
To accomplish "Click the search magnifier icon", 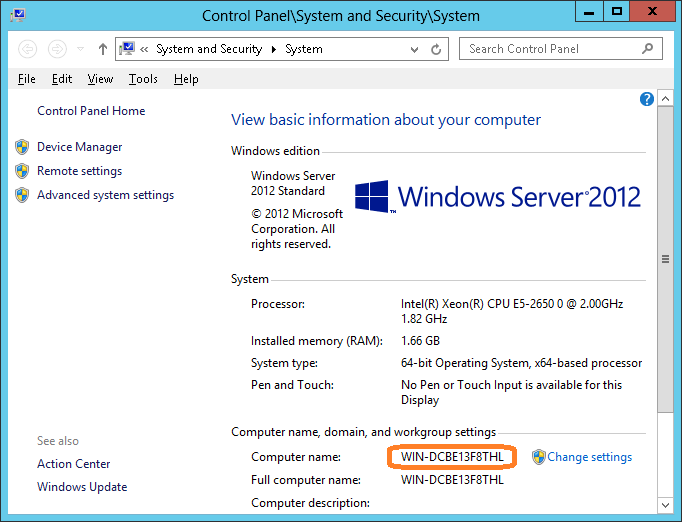I will pos(648,48).
